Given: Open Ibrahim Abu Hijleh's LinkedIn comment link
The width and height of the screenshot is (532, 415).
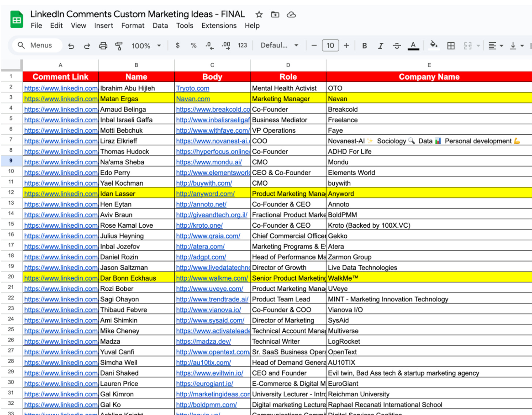Looking at the screenshot, I should (61, 88).
